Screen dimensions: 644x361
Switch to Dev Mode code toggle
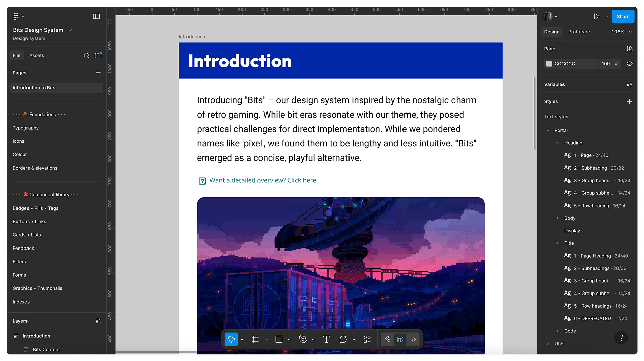pyautogui.click(x=413, y=340)
